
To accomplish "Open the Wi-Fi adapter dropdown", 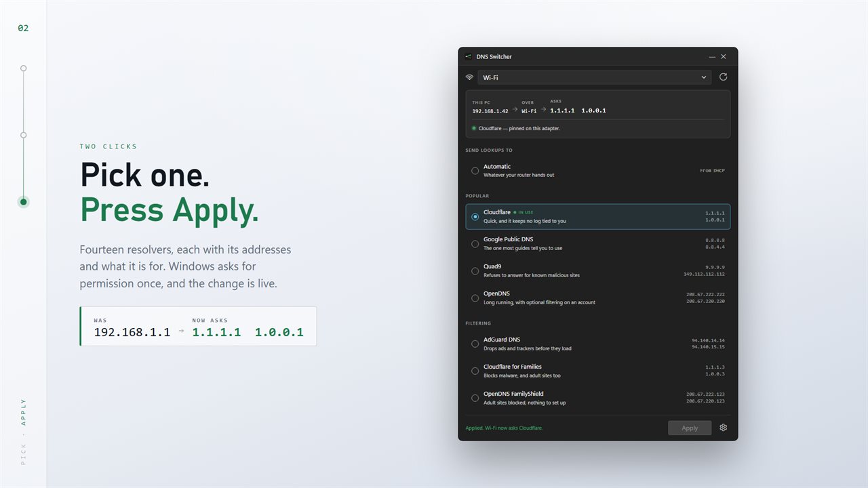I will point(595,77).
